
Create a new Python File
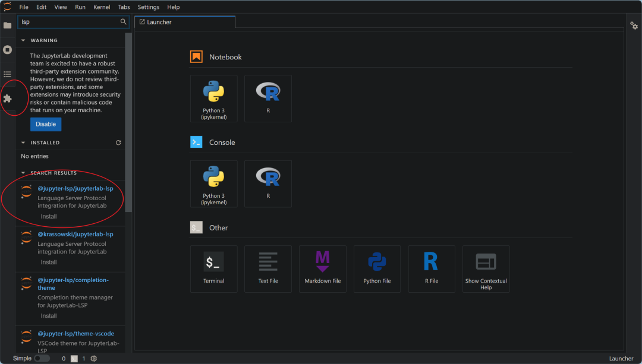point(377,269)
